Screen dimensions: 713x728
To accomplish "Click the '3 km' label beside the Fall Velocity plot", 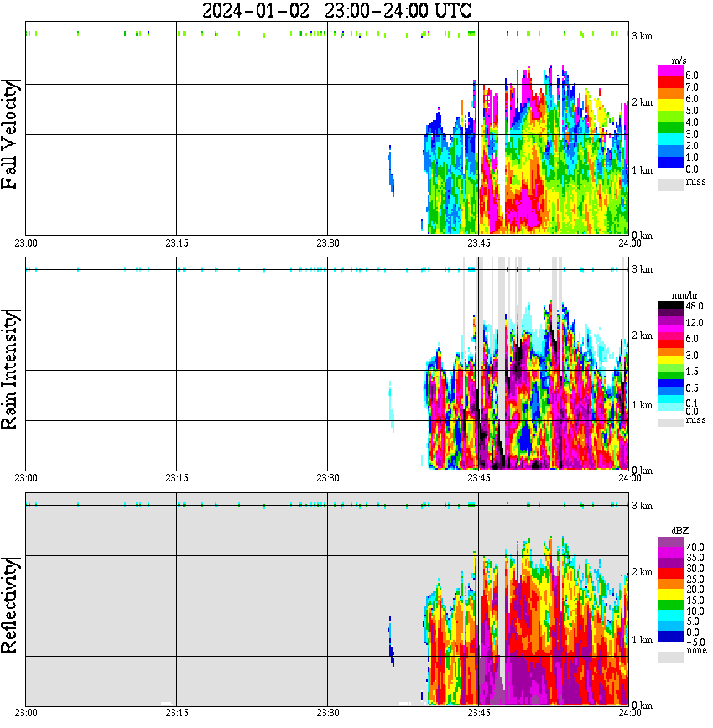I will [x=643, y=36].
